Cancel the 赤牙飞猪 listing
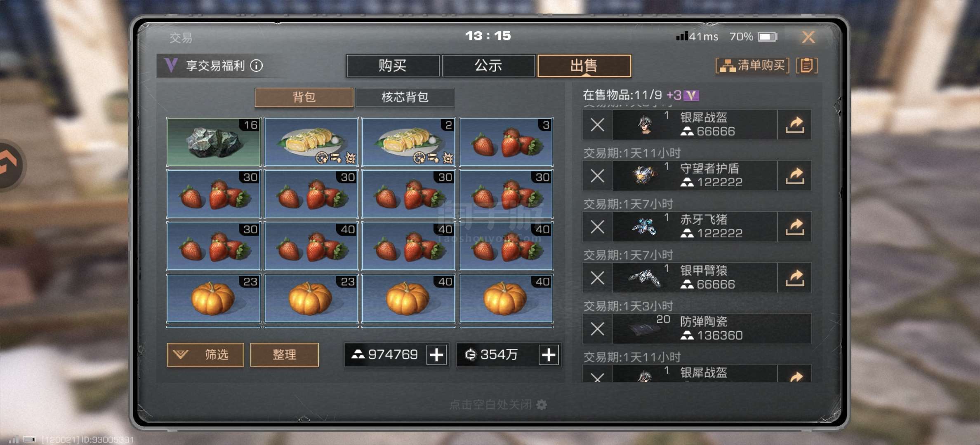Screen dimensions: 980x445 pos(597,227)
